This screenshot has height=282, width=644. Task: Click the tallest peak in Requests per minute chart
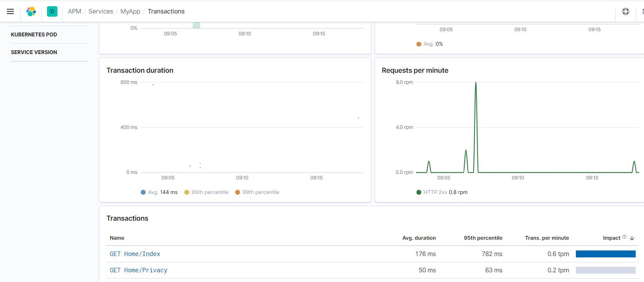pyautogui.click(x=476, y=83)
